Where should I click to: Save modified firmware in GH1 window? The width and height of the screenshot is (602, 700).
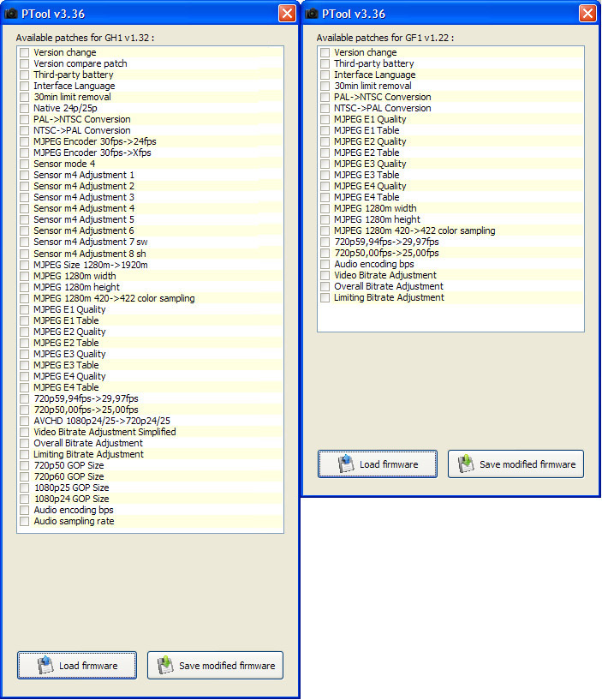pos(215,665)
